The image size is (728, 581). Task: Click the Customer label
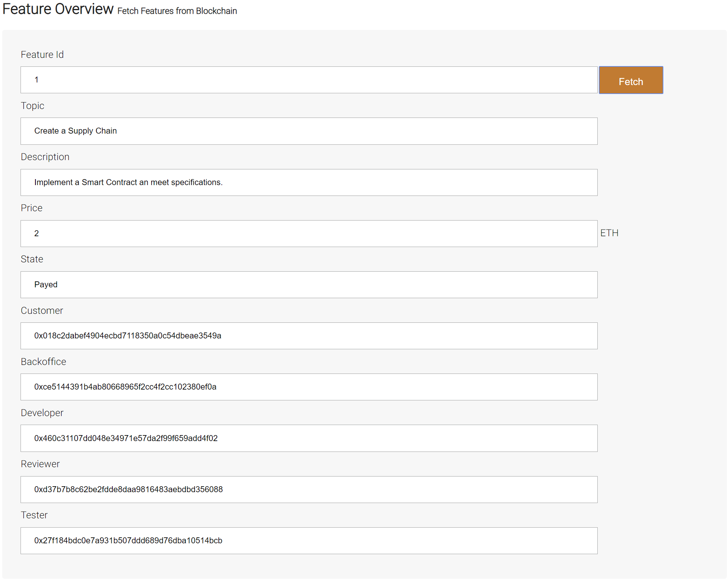pyautogui.click(x=42, y=310)
